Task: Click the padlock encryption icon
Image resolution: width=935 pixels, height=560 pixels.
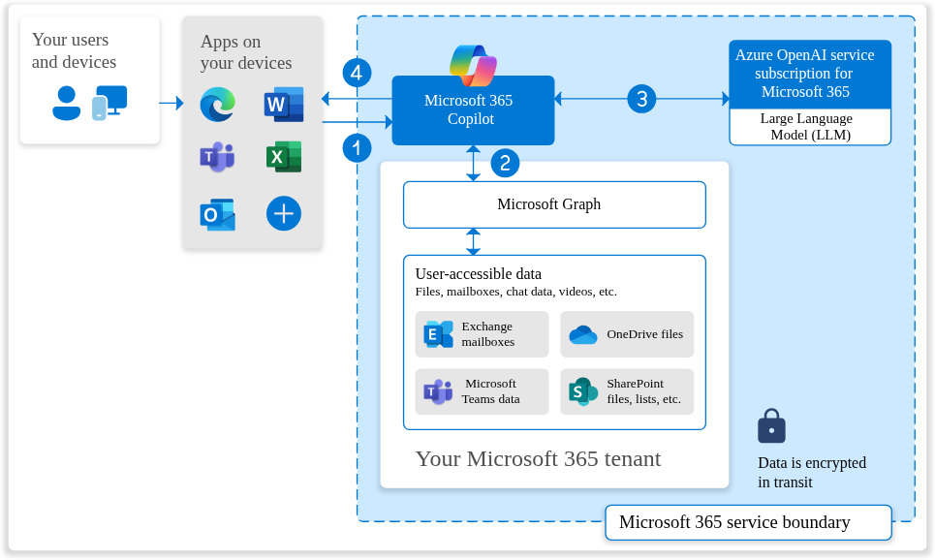Action: pyautogui.click(x=771, y=425)
